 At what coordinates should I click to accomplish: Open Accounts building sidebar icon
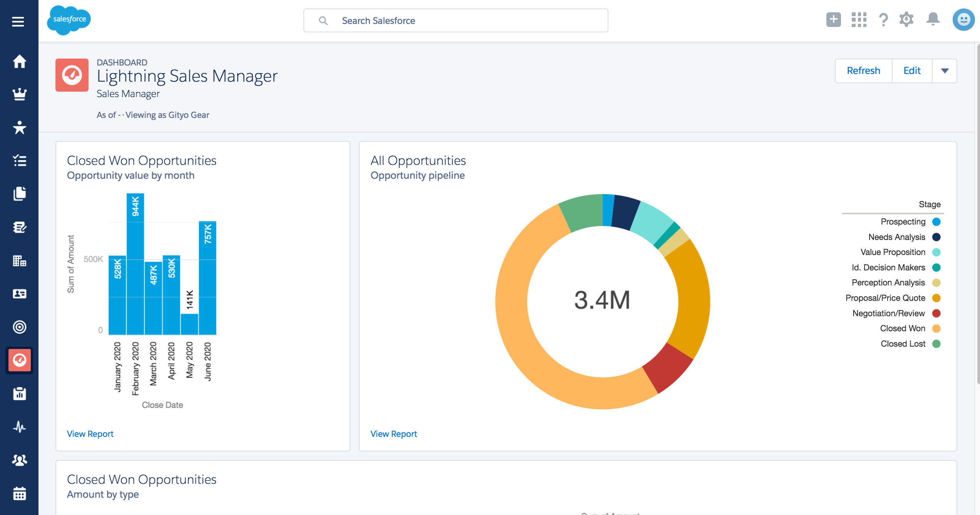pyautogui.click(x=19, y=261)
